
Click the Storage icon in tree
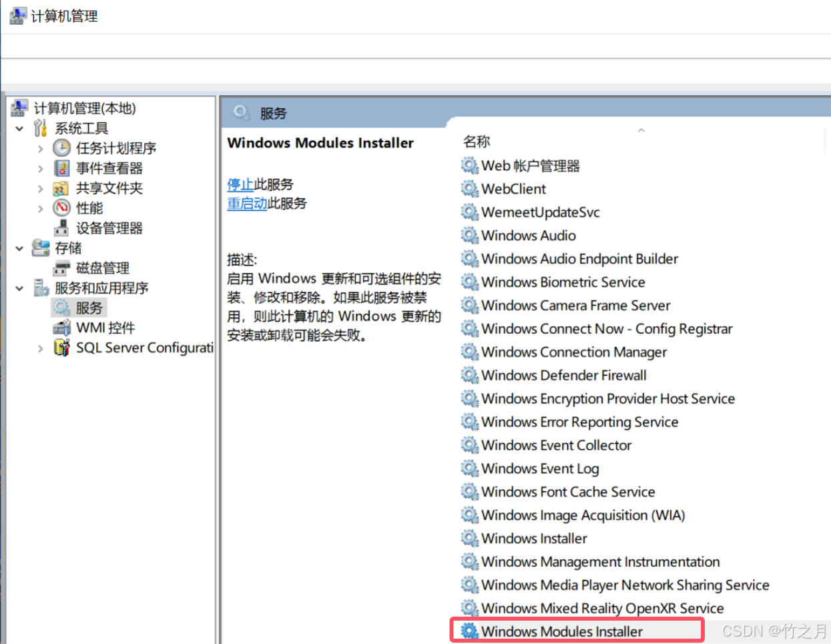click(x=41, y=248)
